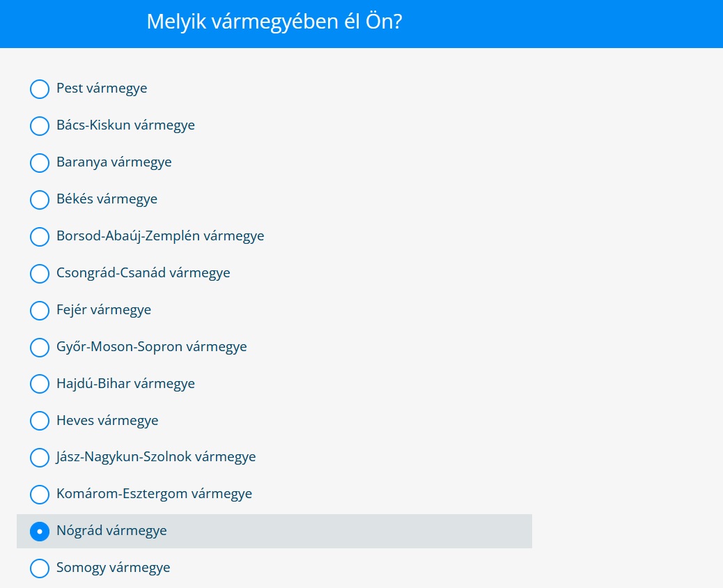Click the Fejér vármegye option label

pyautogui.click(x=104, y=310)
